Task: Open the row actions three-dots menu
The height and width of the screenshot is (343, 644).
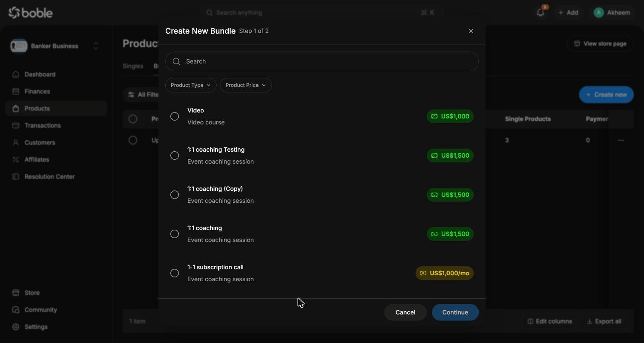Action: click(621, 140)
